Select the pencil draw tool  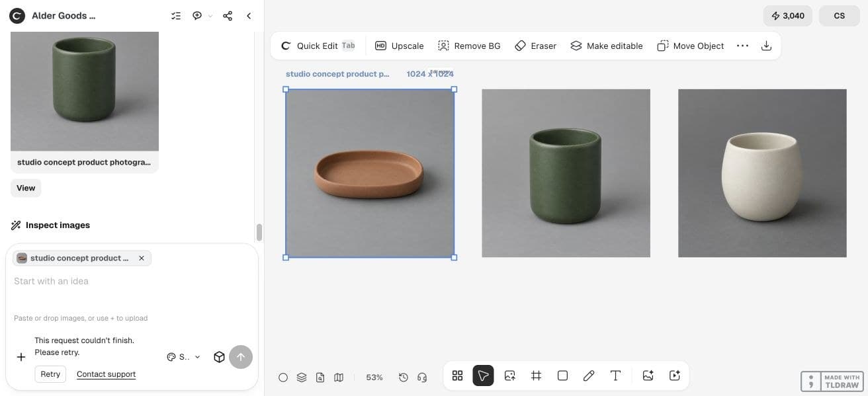[589, 376]
